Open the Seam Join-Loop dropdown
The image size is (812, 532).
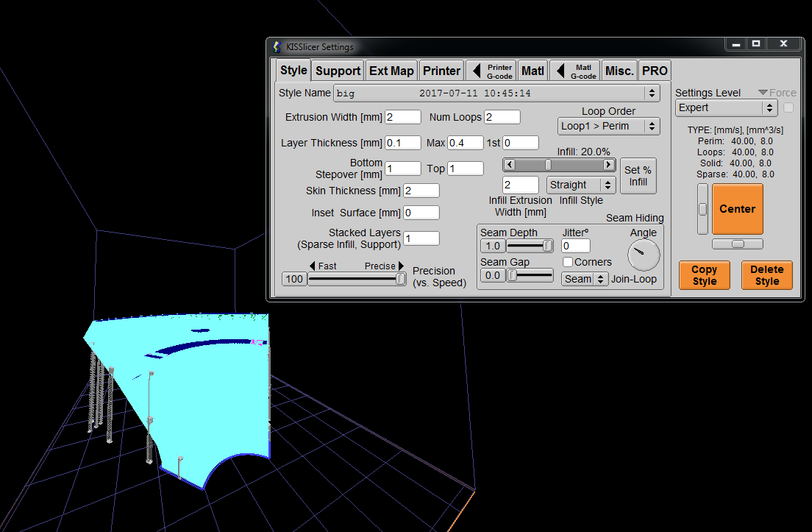point(585,279)
